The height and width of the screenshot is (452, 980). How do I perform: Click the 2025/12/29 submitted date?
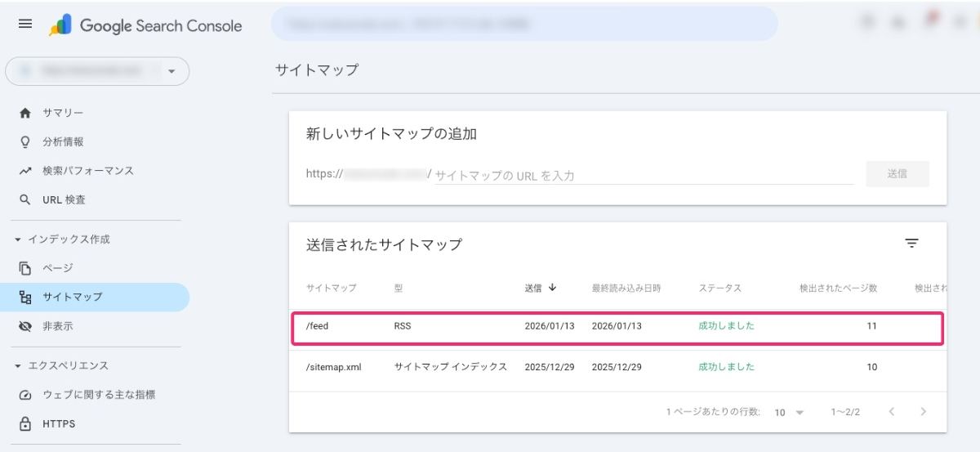pyautogui.click(x=550, y=367)
